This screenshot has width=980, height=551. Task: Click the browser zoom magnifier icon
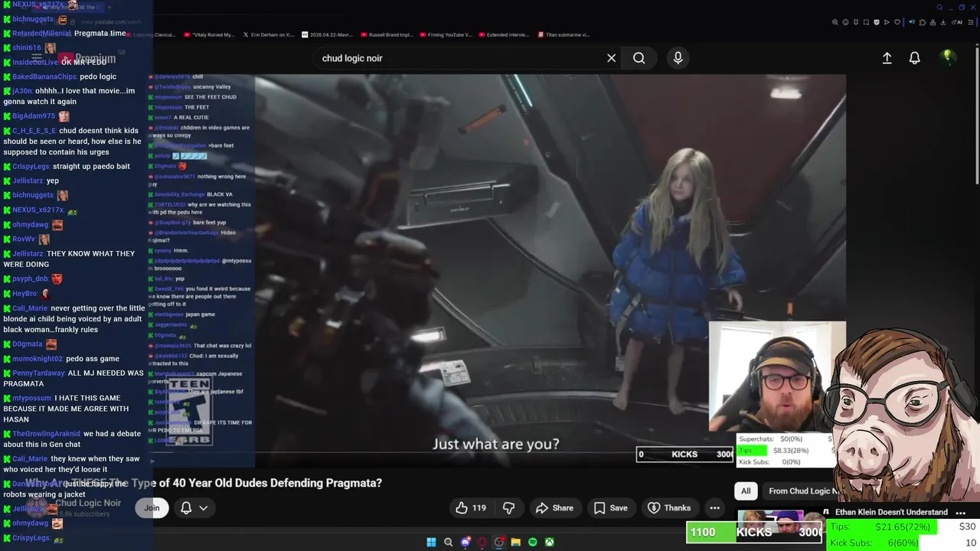tap(835, 22)
